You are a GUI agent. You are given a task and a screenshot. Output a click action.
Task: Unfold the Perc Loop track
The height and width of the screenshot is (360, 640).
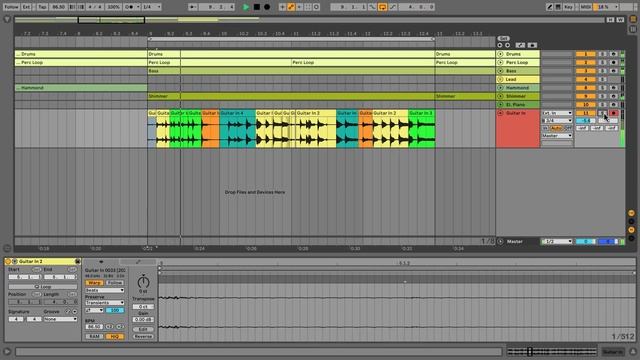pyautogui.click(x=500, y=62)
